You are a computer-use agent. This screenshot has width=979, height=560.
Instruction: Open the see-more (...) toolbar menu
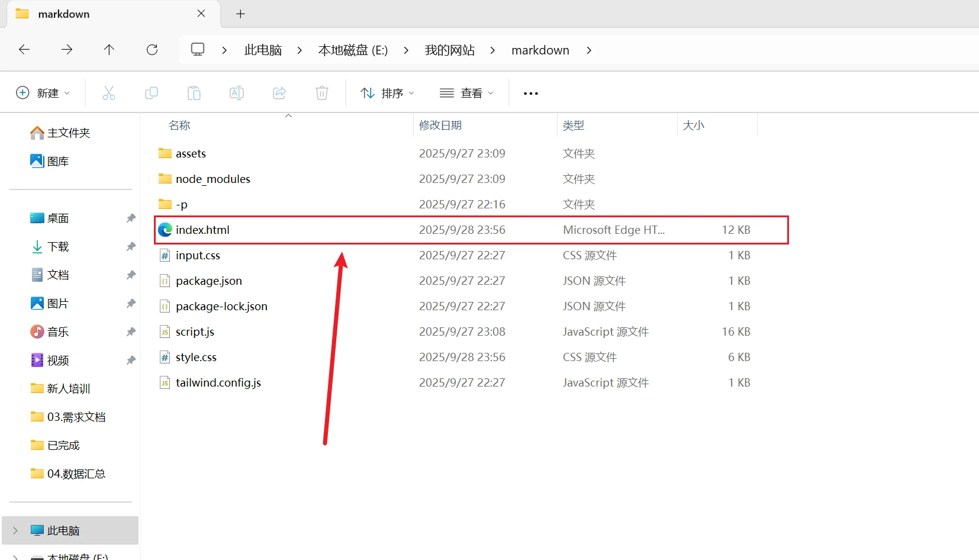(530, 93)
